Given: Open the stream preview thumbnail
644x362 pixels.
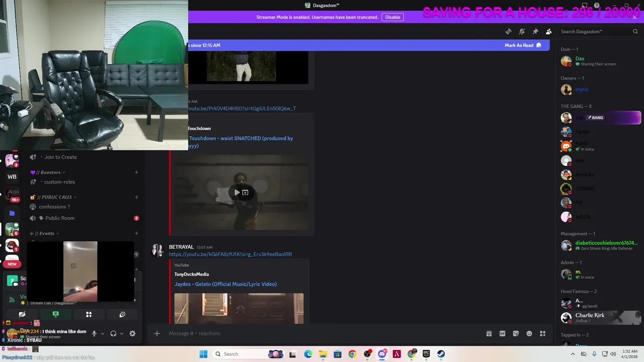Looking at the screenshot, I should pyautogui.click(x=80, y=271).
